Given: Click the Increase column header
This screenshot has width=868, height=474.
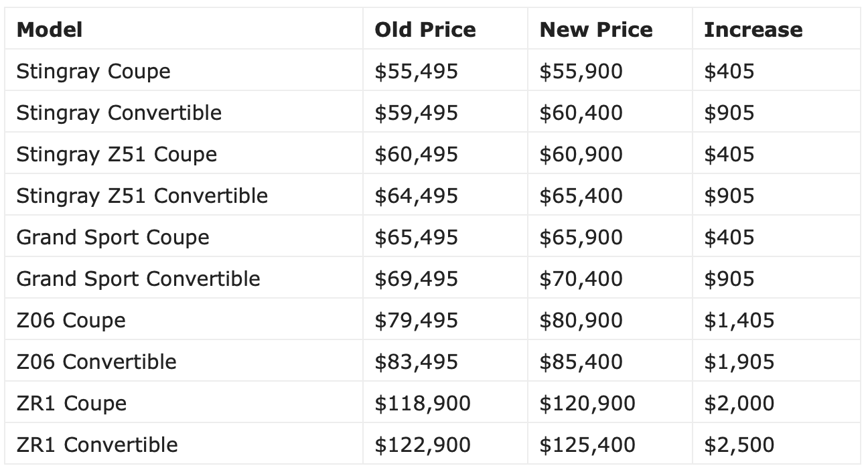Looking at the screenshot, I should coord(753,29).
